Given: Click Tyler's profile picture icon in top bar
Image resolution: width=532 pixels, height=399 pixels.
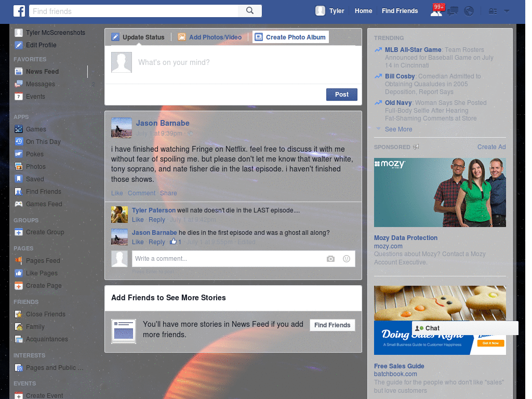Looking at the screenshot, I should tap(320, 11).
